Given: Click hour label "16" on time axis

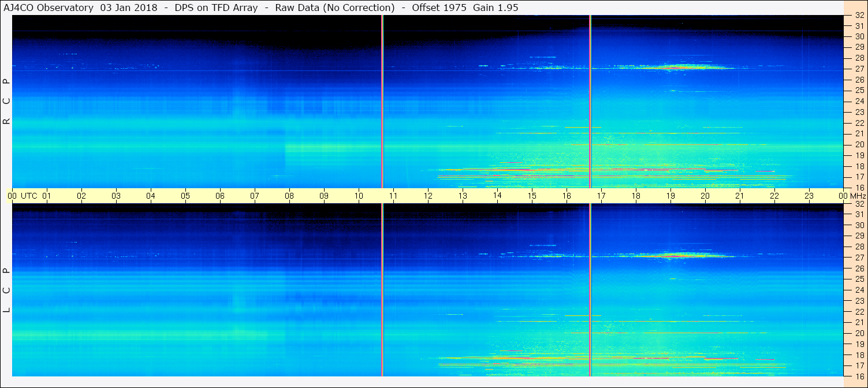Looking at the screenshot, I should point(567,196).
